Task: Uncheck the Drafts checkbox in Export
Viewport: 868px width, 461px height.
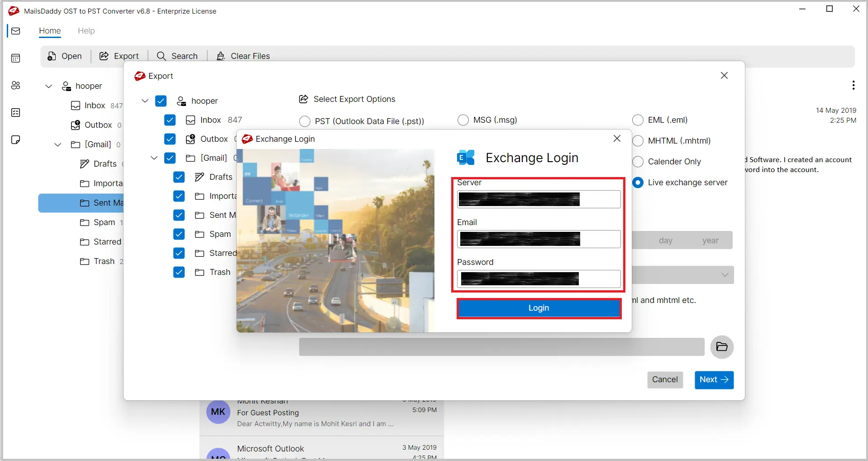Action: tap(179, 177)
